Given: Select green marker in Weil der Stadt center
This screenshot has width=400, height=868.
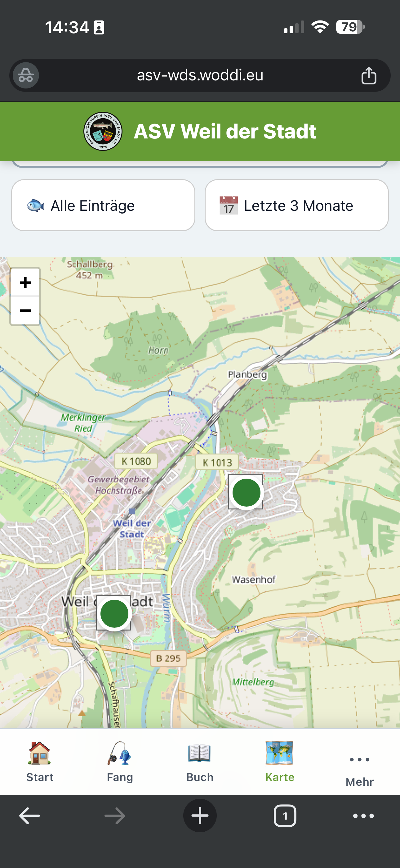Looking at the screenshot, I should tap(114, 613).
